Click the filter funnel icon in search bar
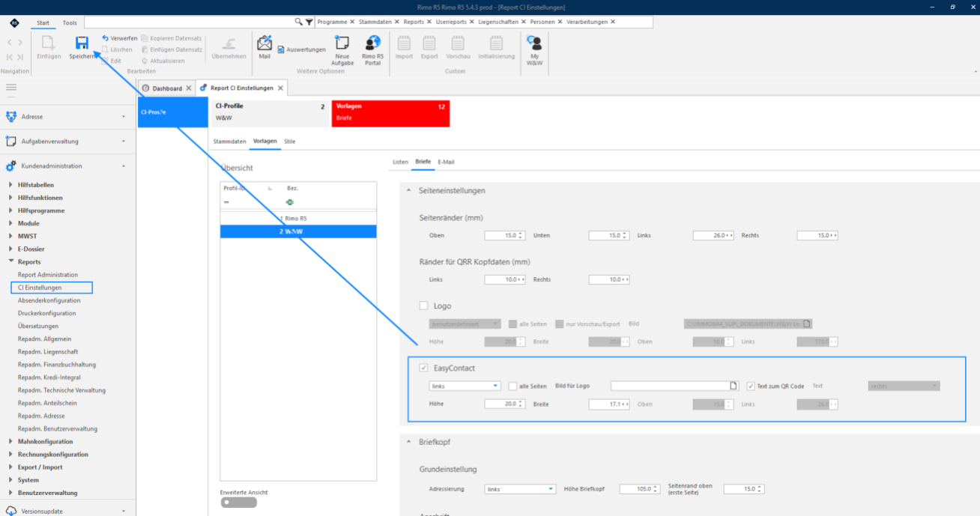 tap(309, 22)
